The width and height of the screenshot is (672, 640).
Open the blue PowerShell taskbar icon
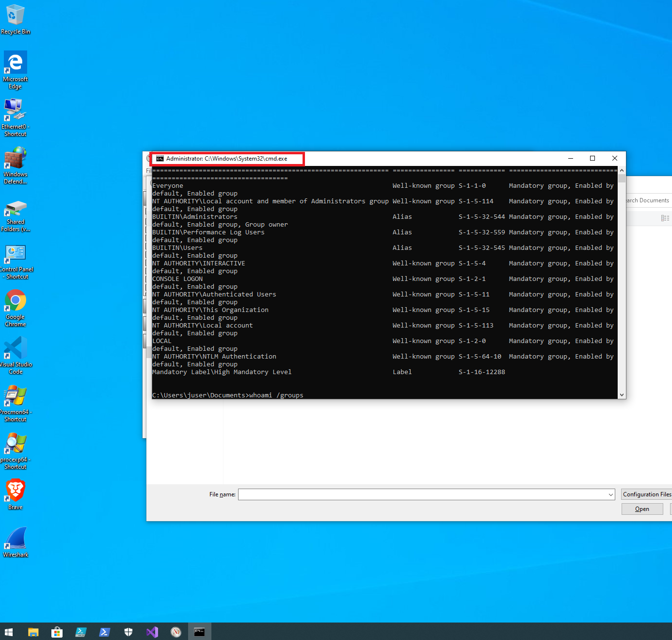tap(104, 632)
